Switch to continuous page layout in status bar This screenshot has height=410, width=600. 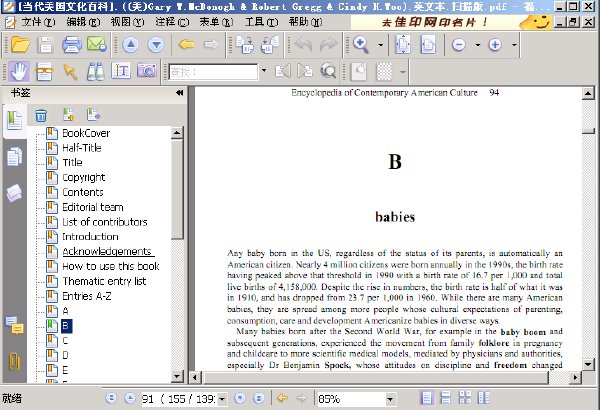445,398
